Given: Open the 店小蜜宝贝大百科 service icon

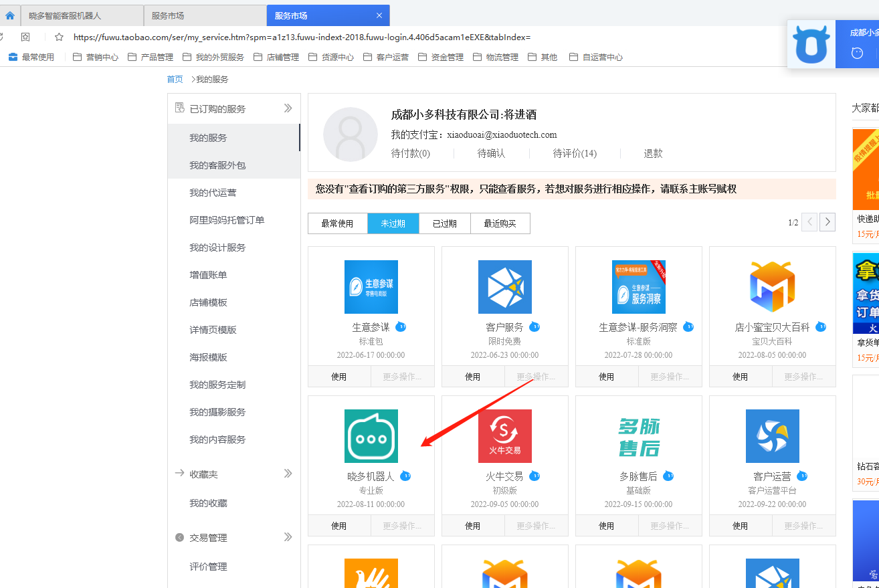Looking at the screenshot, I should (x=773, y=287).
